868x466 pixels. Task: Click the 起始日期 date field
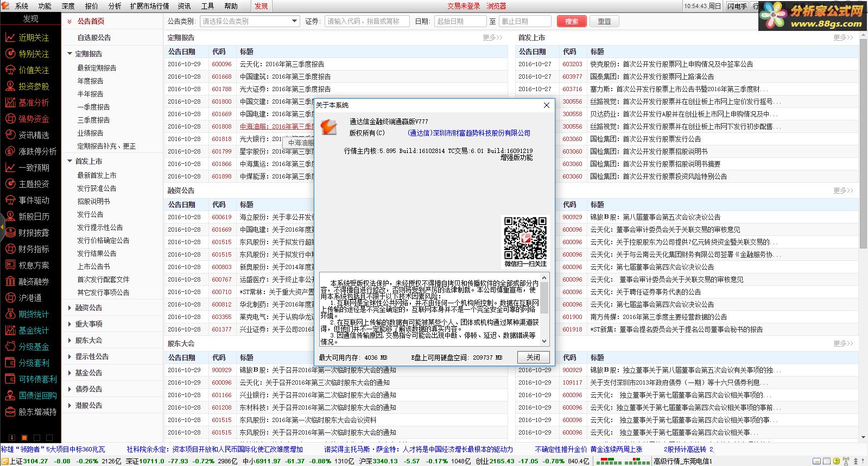coord(460,21)
